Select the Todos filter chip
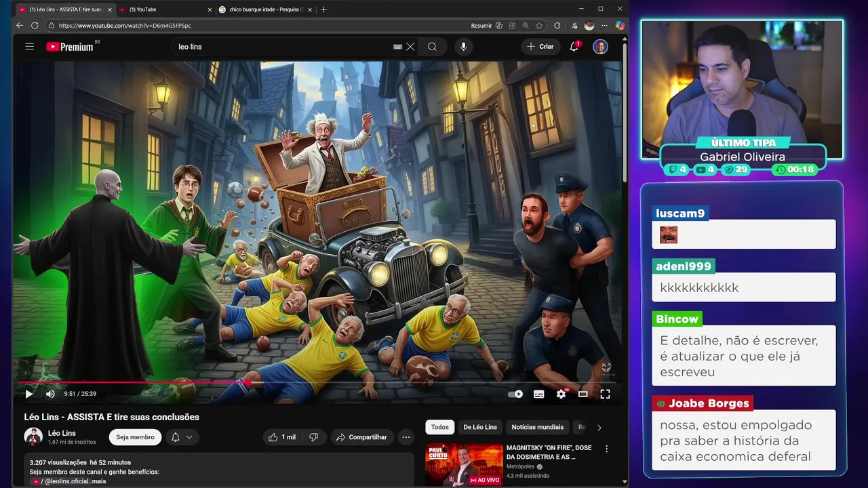Viewport: 868px width, 488px height. tap(440, 427)
